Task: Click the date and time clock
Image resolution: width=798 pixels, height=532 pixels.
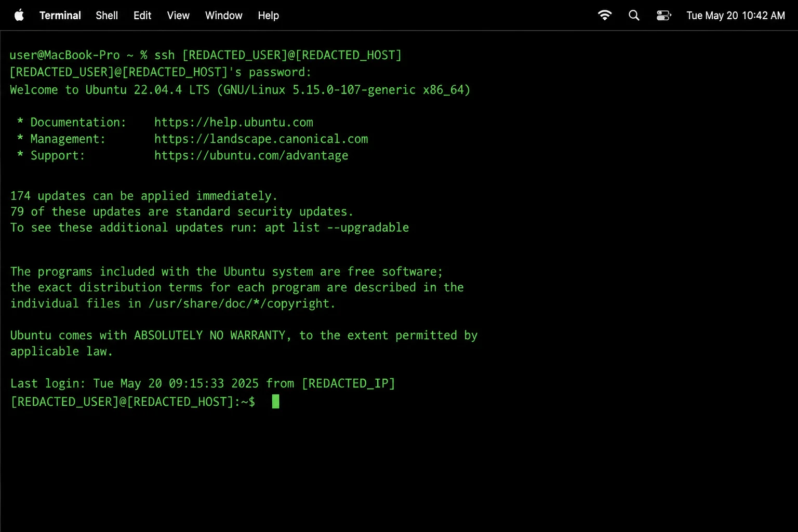Action: tap(736, 16)
